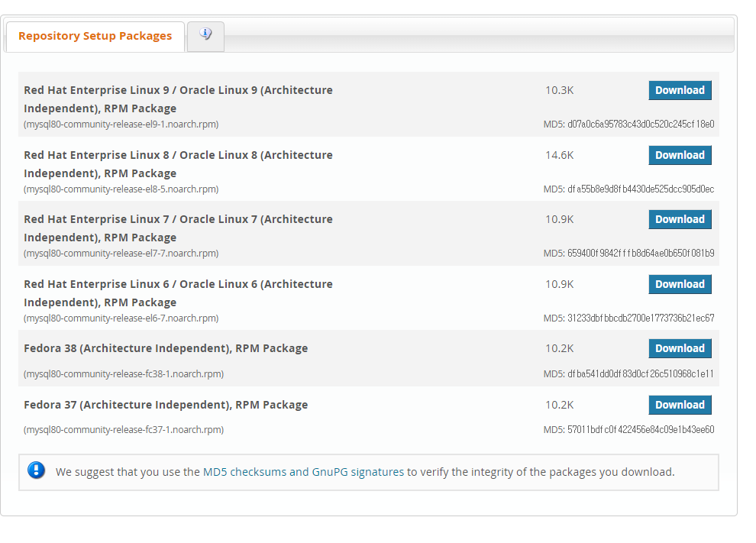Download the Red Hat Enterprise Linux 8 package

[x=680, y=155]
